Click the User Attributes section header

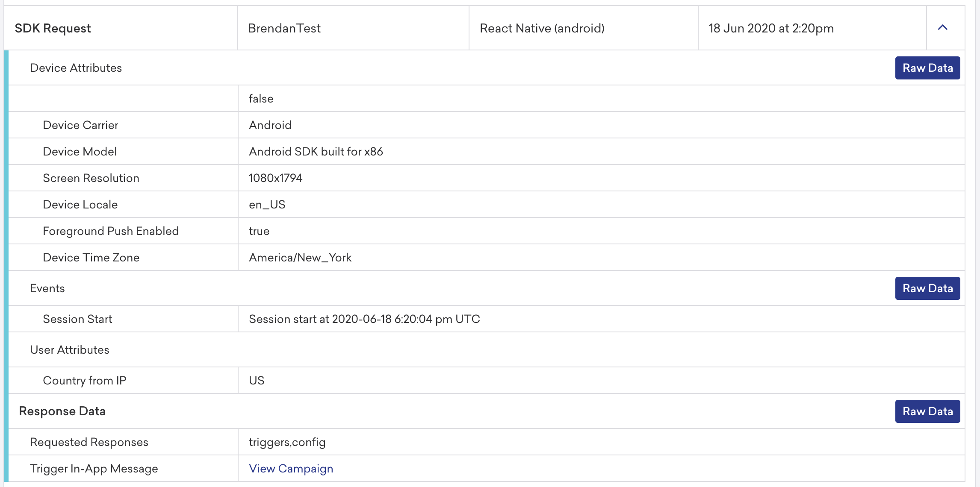[x=70, y=349]
